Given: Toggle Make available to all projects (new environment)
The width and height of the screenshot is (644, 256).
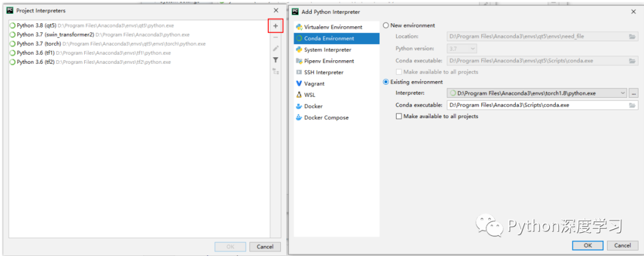Looking at the screenshot, I should coord(399,72).
